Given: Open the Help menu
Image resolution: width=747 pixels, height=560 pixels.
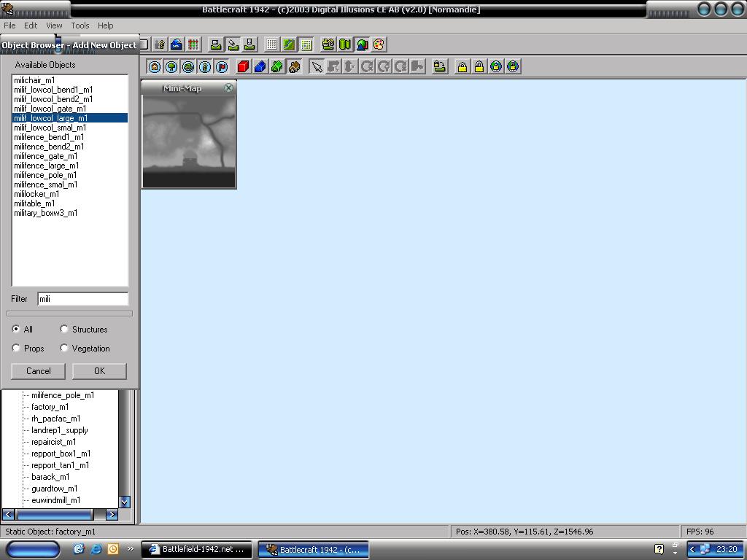Looking at the screenshot, I should pyautogui.click(x=105, y=26).
